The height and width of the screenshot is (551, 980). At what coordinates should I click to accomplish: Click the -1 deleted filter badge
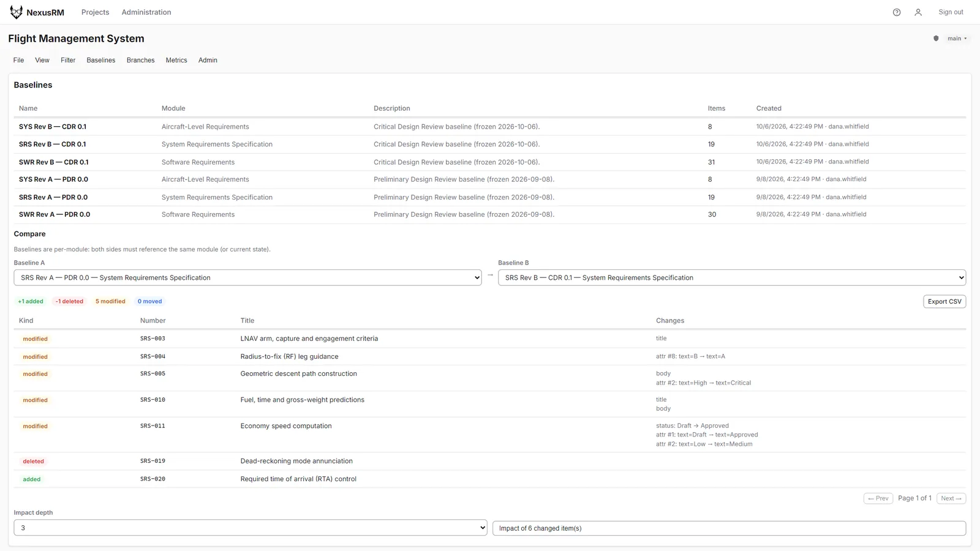coord(69,302)
